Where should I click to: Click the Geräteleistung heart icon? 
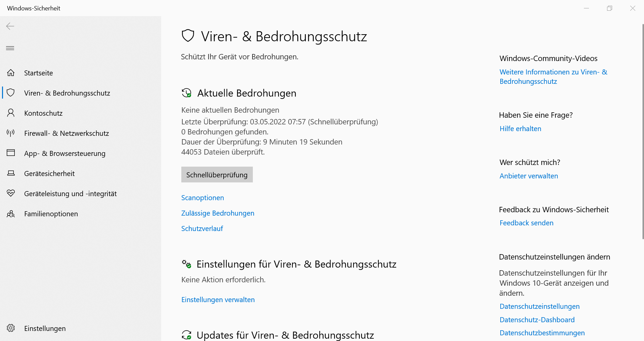(11, 193)
